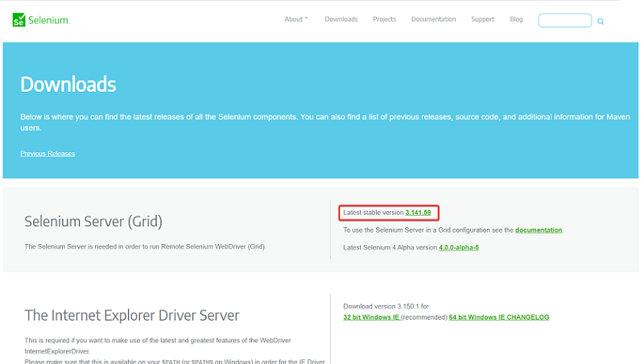Image resolution: width=644 pixels, height=364 pixels.
Task: Go to Documentation in navigation bar
Action: [433, 19]
